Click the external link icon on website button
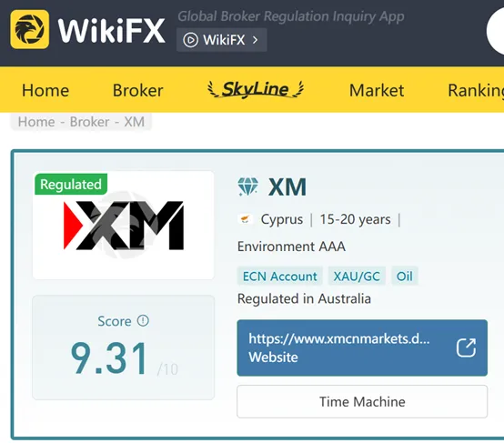Viewport: 504px width, 443px height. [466, 347]
